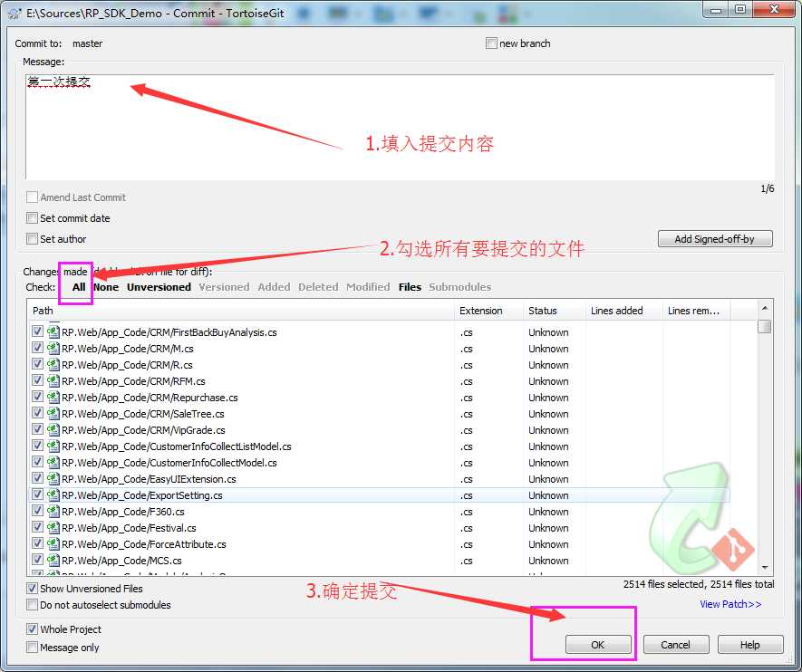Select Unversioned check filter
Screen dimensions: 802x672
(159, 287)
